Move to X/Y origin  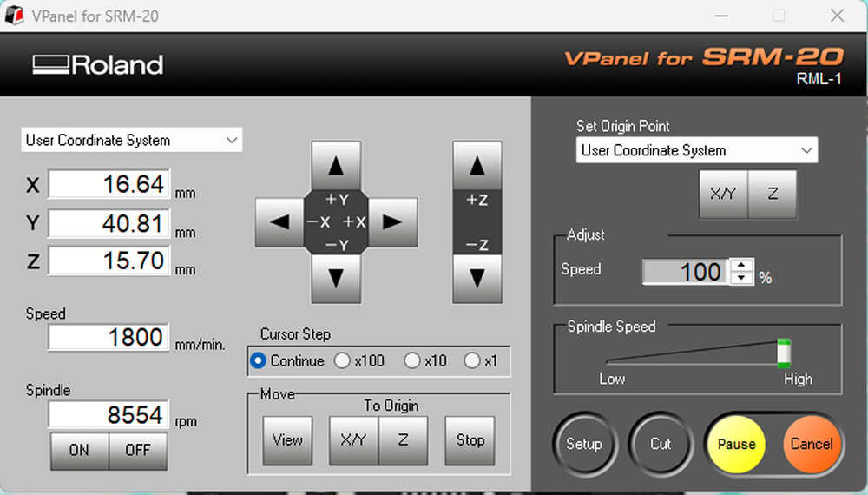click(353, 440)
